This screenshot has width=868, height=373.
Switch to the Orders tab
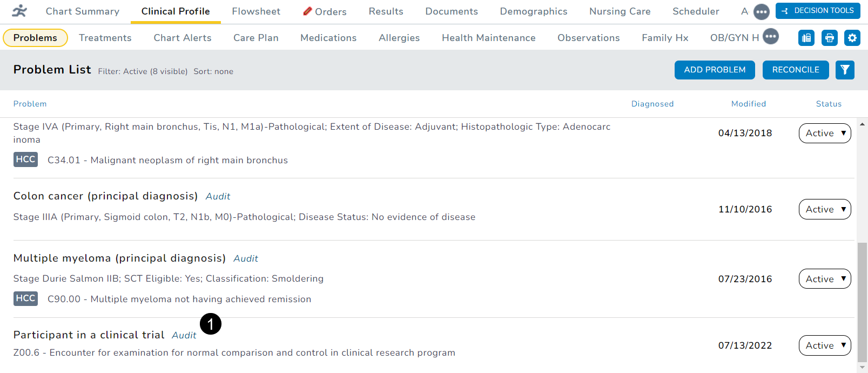point(325,11)
